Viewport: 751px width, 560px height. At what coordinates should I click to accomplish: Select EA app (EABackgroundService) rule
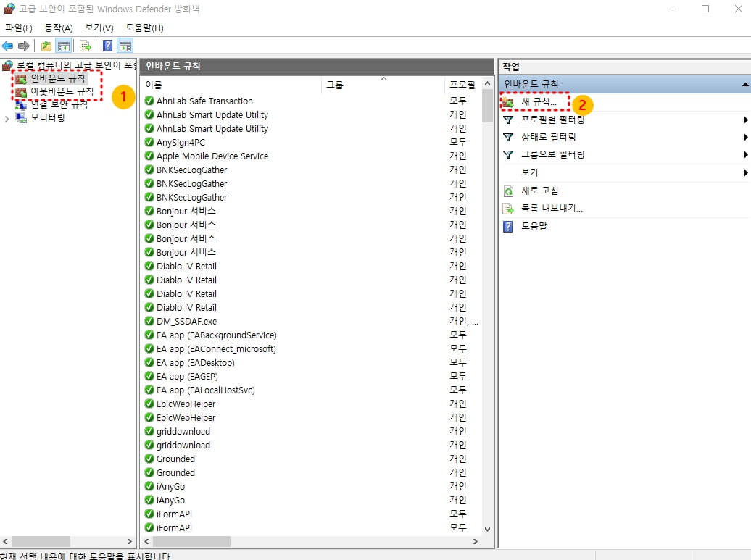click(x=217, y=335)
